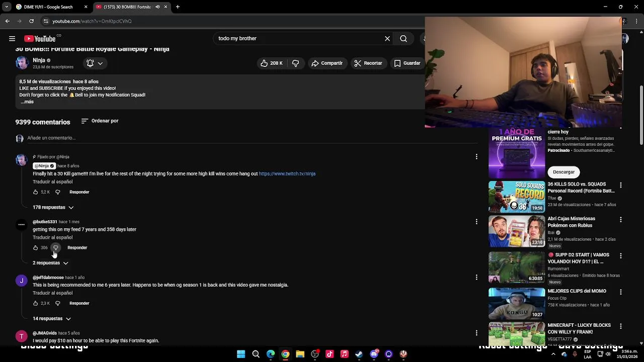Dislike the @butke5331 comment
Screen dimensions: 644x362
click(x=56, y=247)
